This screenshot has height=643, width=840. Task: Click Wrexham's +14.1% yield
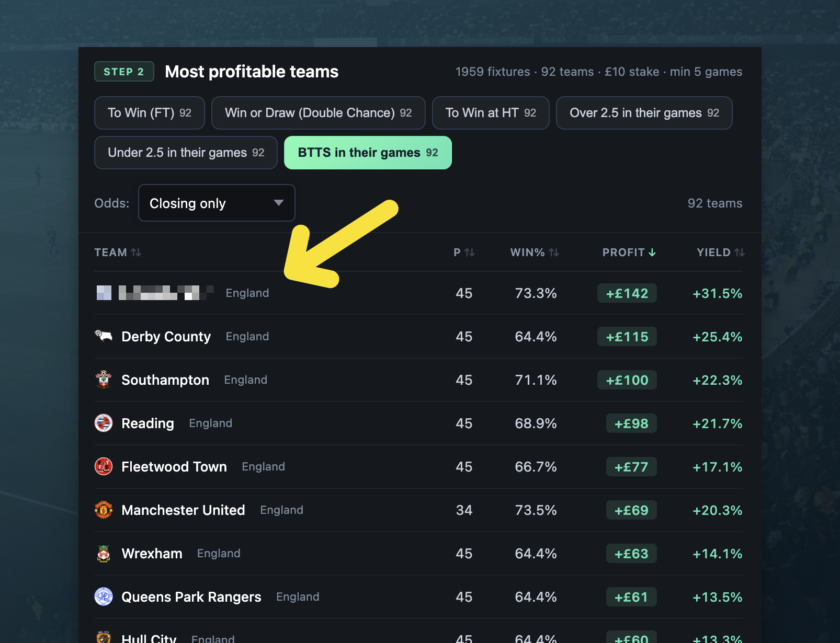pyautogui.click(x=718, y=554)
